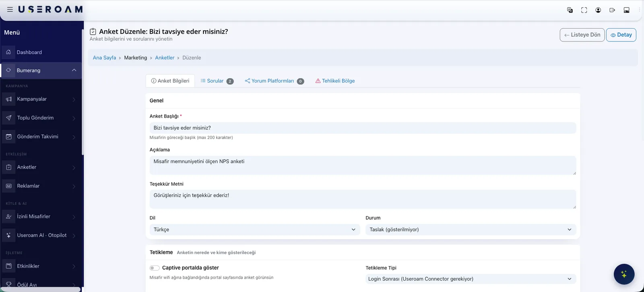Click the Detay button

click(621, 35)
